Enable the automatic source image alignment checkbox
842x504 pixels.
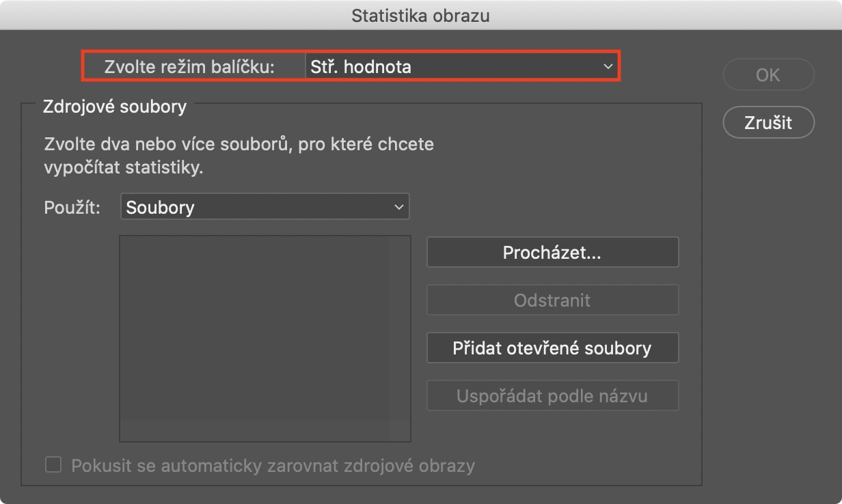[x=53, y=466]
